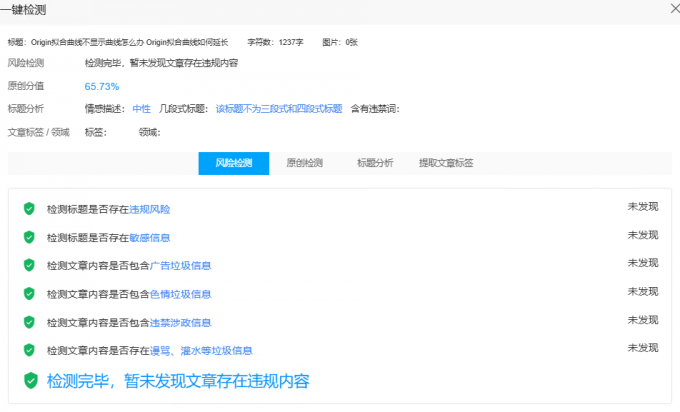Click 未发现 status in 违规风险 row
The width and height of the screenshot is (680, 412).
[643, 207]
